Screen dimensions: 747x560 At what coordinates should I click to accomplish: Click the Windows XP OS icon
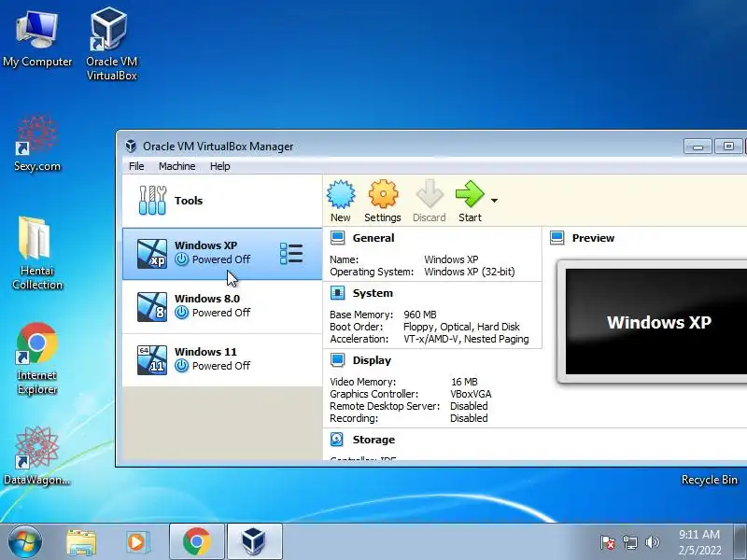[152, 254]
